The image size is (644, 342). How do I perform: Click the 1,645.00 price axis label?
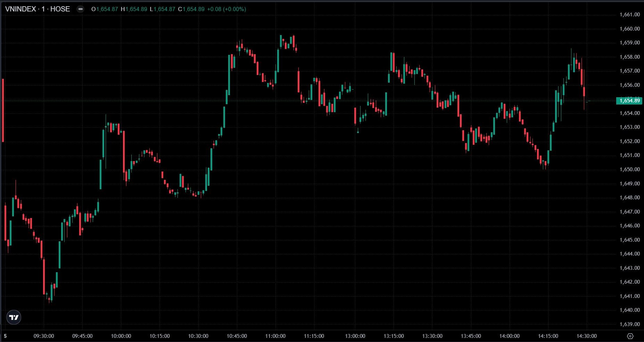click(x=629, y=240)
